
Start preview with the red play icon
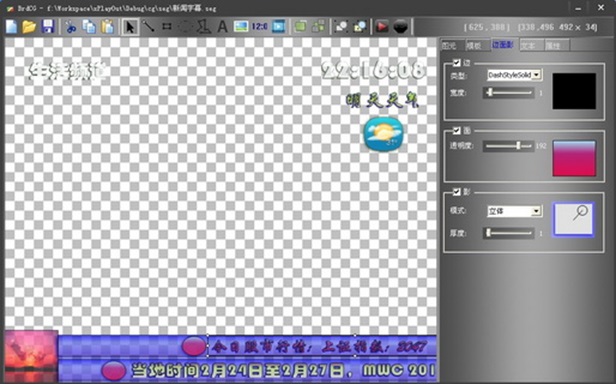pos(381,27)
